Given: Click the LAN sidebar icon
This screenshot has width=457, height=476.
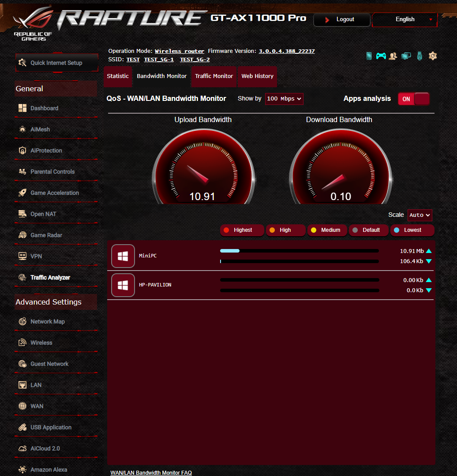Looking at the screenshot, I should coord(22,385).
